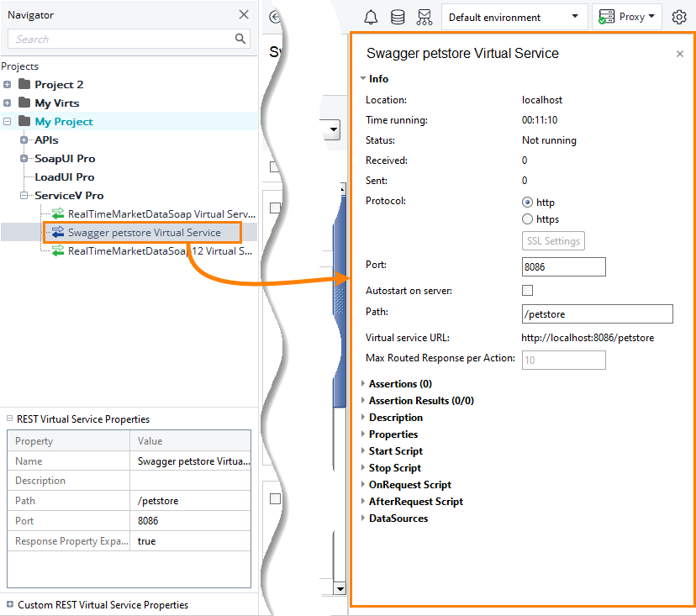
Task: Collapse the My Project tree node
Action: [x=7, y=121]
